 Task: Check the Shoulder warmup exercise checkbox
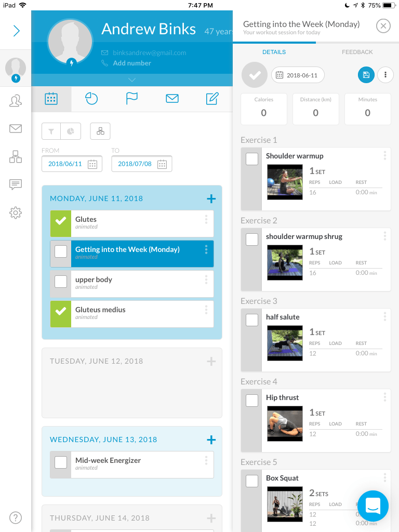tap(252, 159)
